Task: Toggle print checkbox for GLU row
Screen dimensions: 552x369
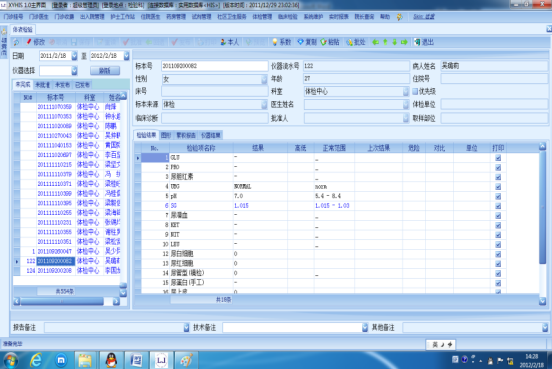Action: (x=498, y=158)
